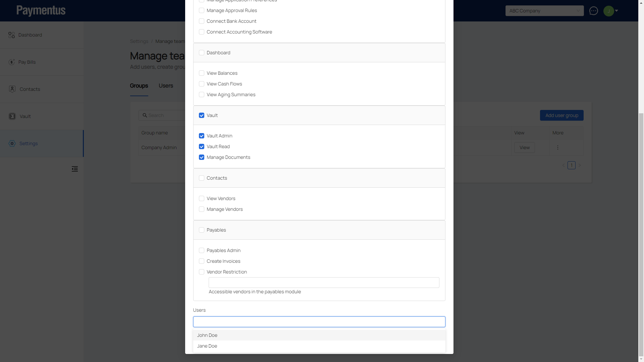Click the Dashboard sidebar icon
644x362 pixels.
click(12, 35)
